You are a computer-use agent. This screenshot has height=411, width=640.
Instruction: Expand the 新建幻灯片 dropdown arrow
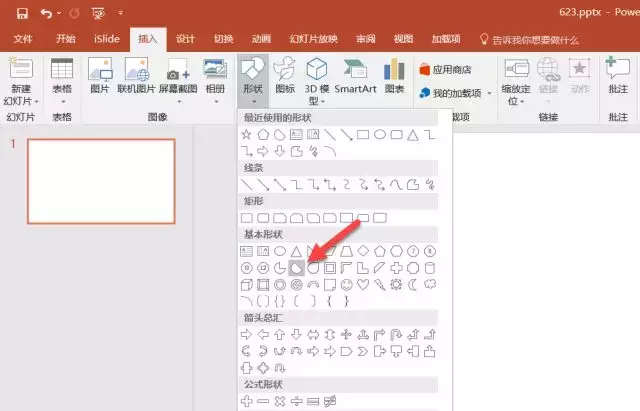click(x=36, y=101)
